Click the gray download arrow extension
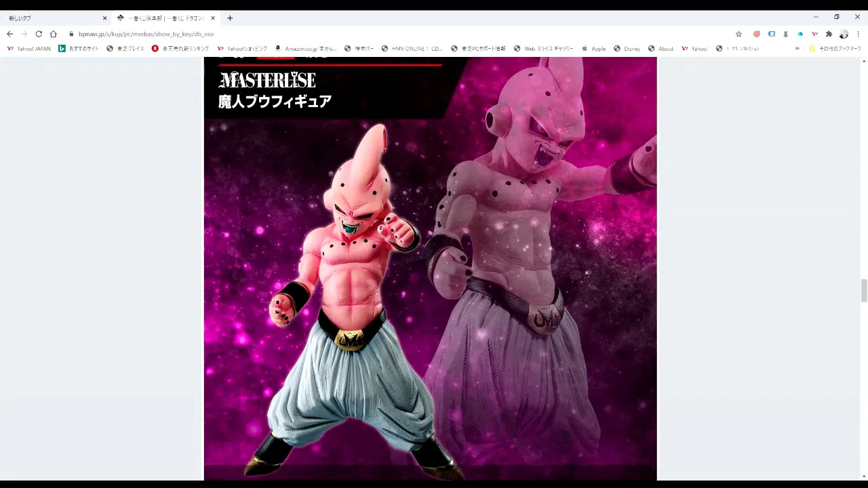Image resolution: width=868 pixels, height=488 pixels. tap(785, 34)
